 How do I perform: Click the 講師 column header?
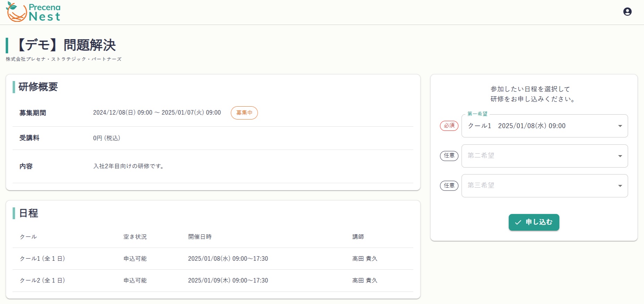pos(358,237)
